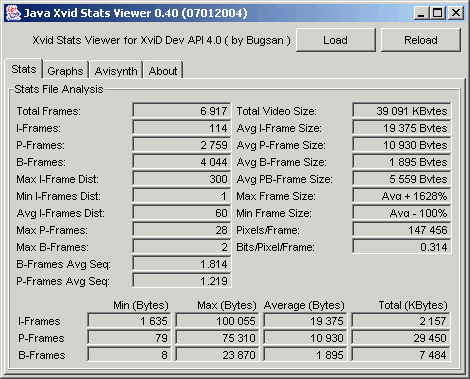Click the I-Frames Min bytes cell 1 635
This screenshot has width=470, height=379.
(129, 321)
